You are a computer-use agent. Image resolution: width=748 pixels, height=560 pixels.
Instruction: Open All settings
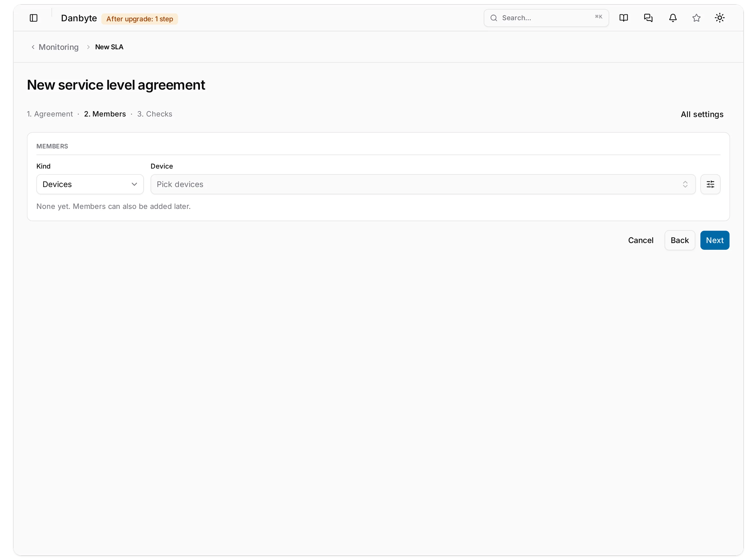702,114
